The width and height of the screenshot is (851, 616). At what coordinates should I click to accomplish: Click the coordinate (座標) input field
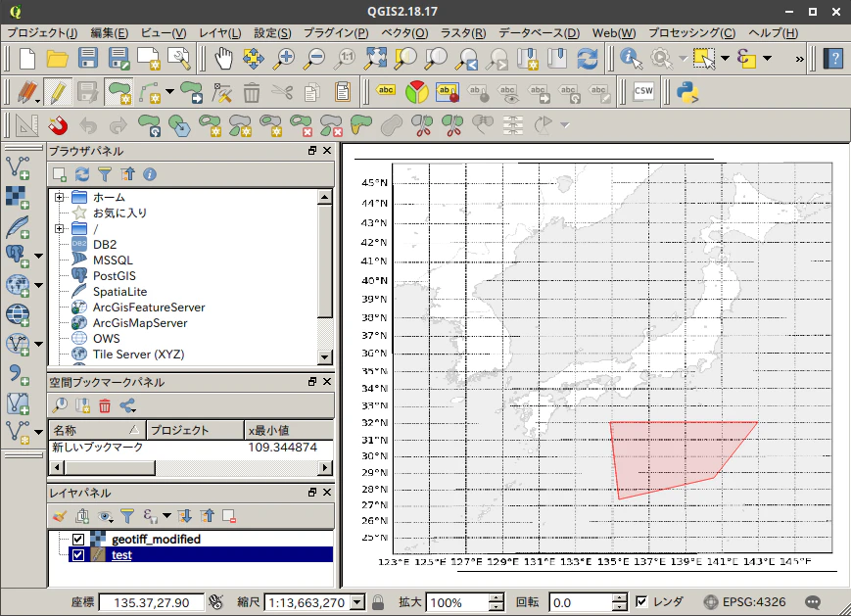(152, 602)
